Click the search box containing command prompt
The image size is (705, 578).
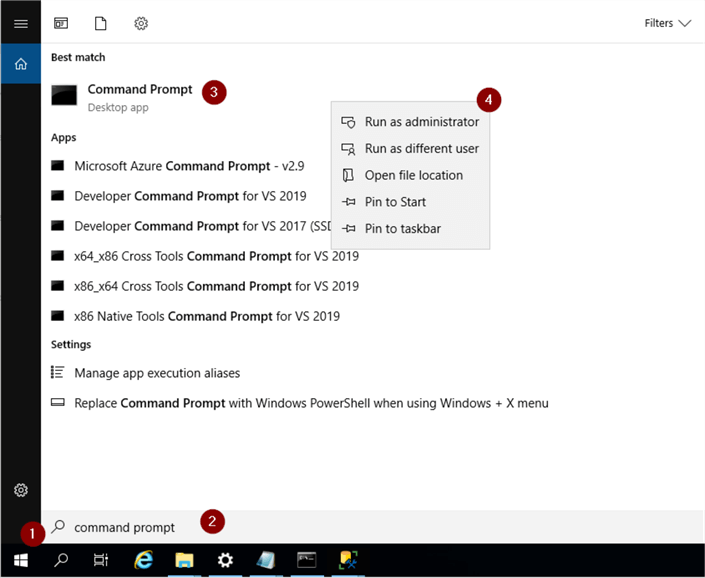point(372,527)
